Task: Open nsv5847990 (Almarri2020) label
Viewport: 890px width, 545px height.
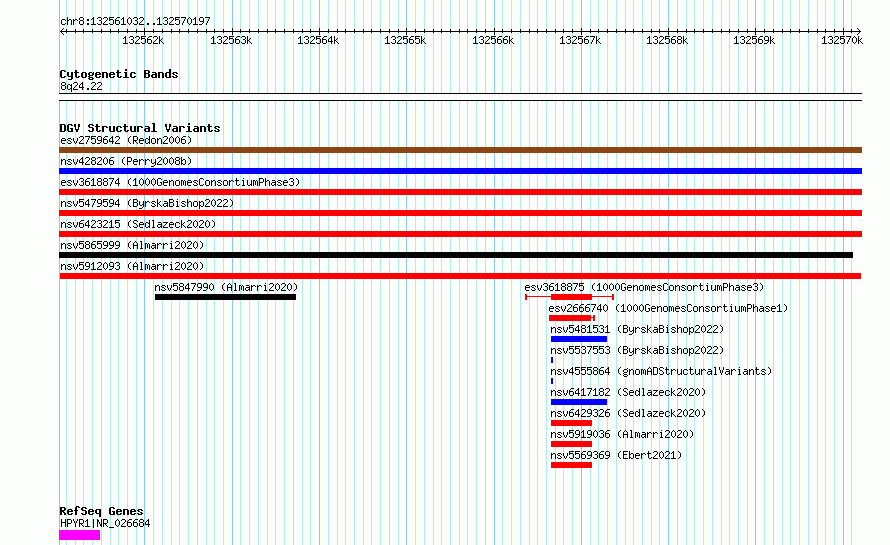Action: tap(226, 287)
